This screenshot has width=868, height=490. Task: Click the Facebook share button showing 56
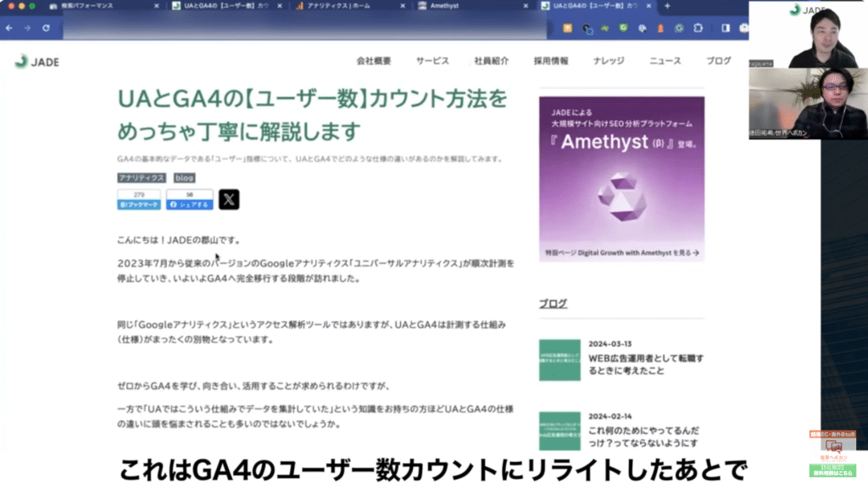[x=189, y=199]
